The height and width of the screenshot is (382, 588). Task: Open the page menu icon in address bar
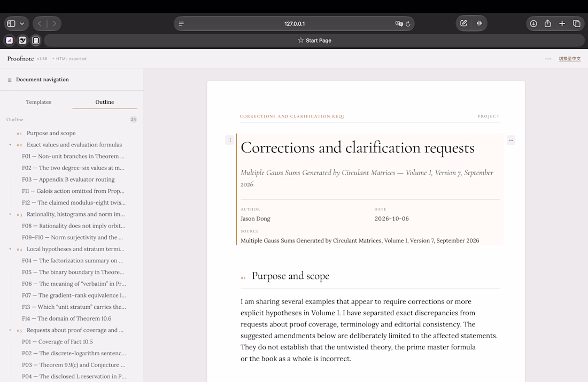click(x=181, y=24)
